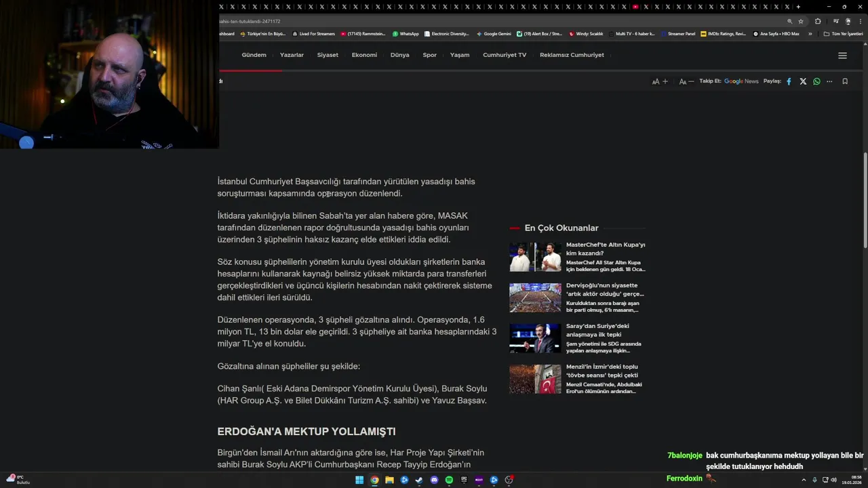This screenshot has height=488, width=868.
Task: Open Multi TV bookmark
Action: (631, 33)
